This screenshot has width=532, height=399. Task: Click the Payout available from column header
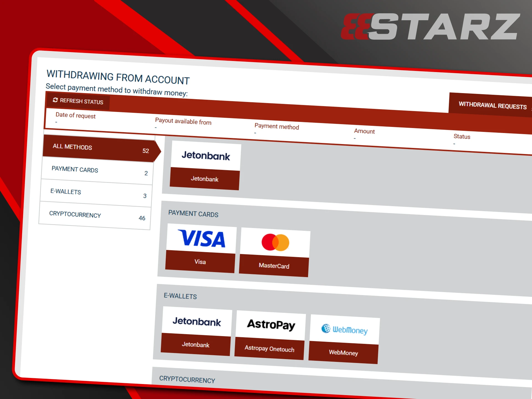click(183, 121)
